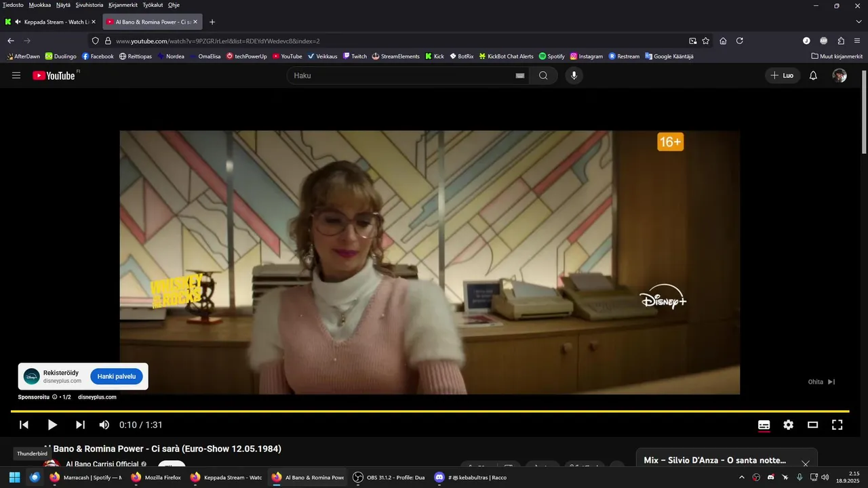
Task: Close the Al Bano & Romina Power tab
Action: coord(195,22)
